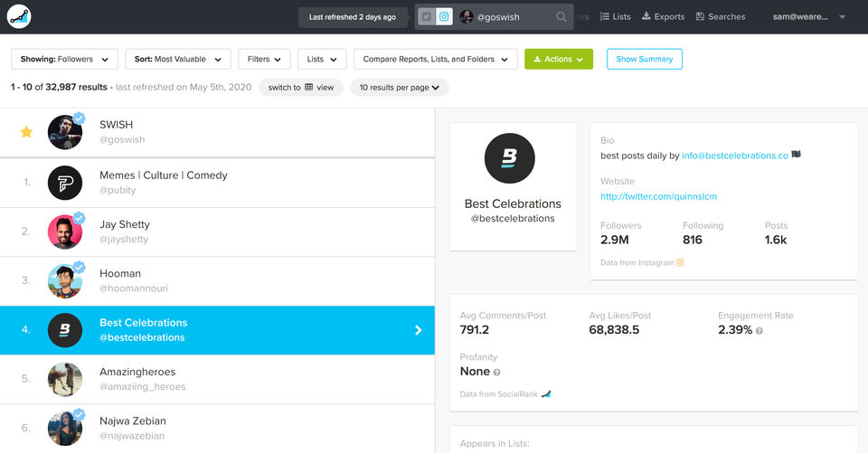Click the SocialRank icon beside Data from SocialRank
The width and height of the screenshot is (868, 453).
tap(546, 393)
